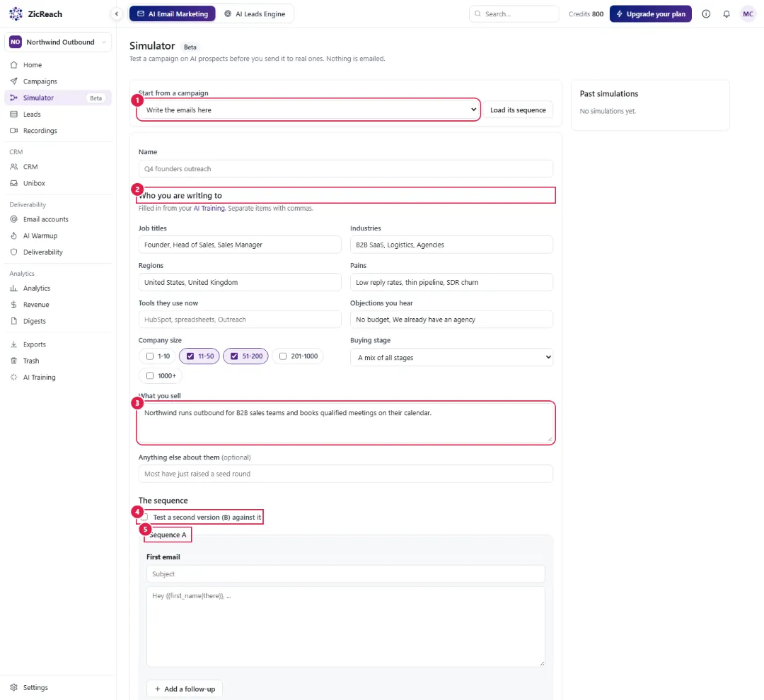
Task: Click the first email body text area
Action: [345, 626]
